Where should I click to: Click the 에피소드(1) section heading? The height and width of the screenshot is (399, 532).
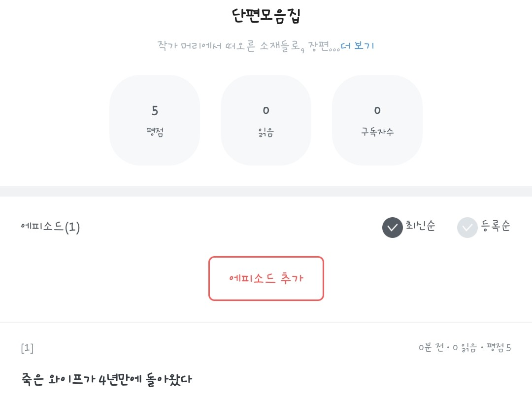click(50, 227)
